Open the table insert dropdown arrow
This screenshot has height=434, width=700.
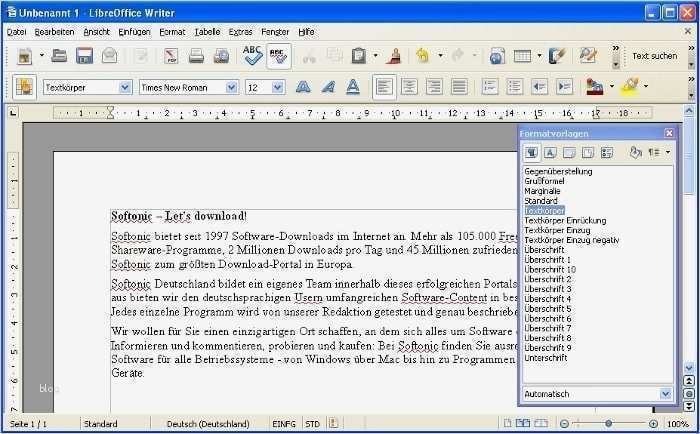[539, 55]
